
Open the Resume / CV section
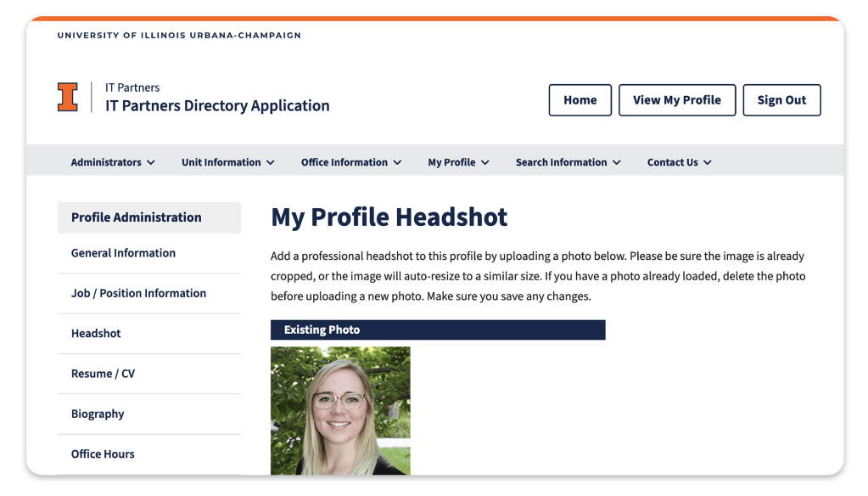[x=103, y=374]
